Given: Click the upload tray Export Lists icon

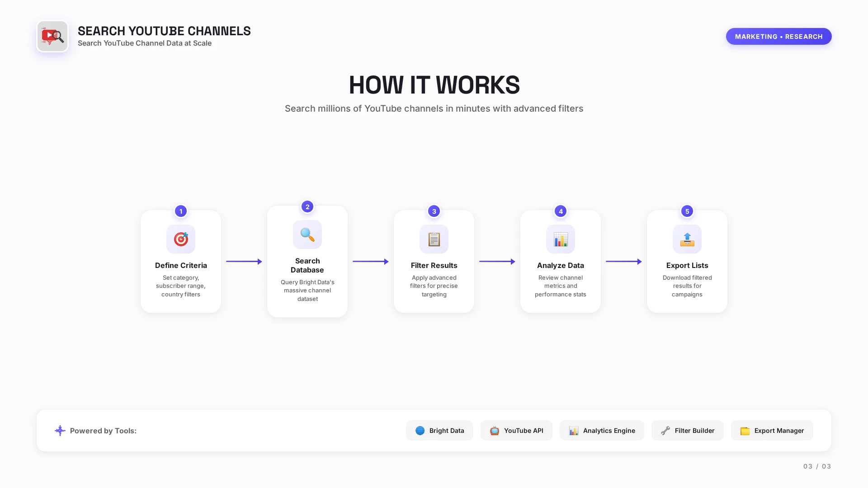Looking at the screenshot, I should tap(687, 239).
